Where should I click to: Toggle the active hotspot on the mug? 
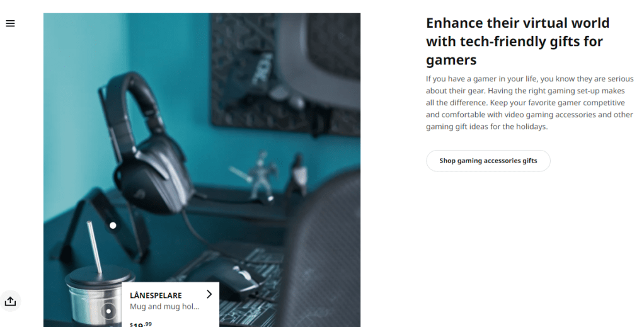pyautogui.click(x=108, y=311)
